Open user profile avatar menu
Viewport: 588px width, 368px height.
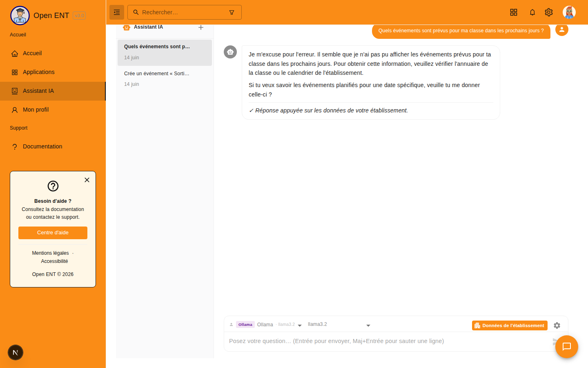569,12
